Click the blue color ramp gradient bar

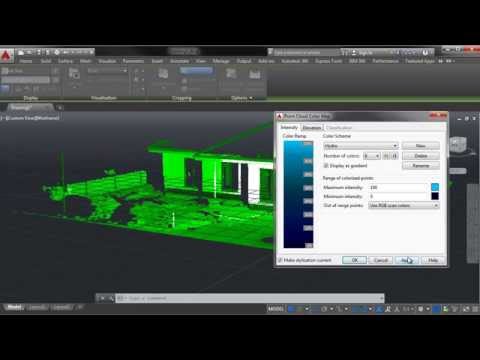click(x=298, y=194)
